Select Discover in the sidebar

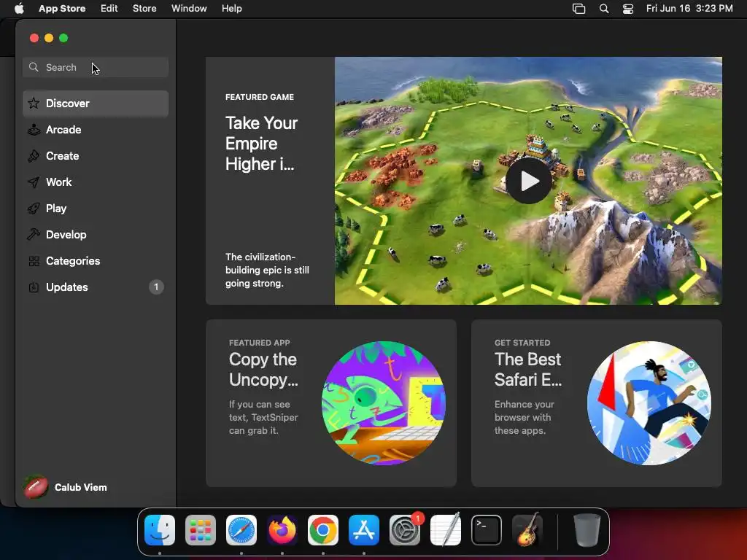coord(96,104)
